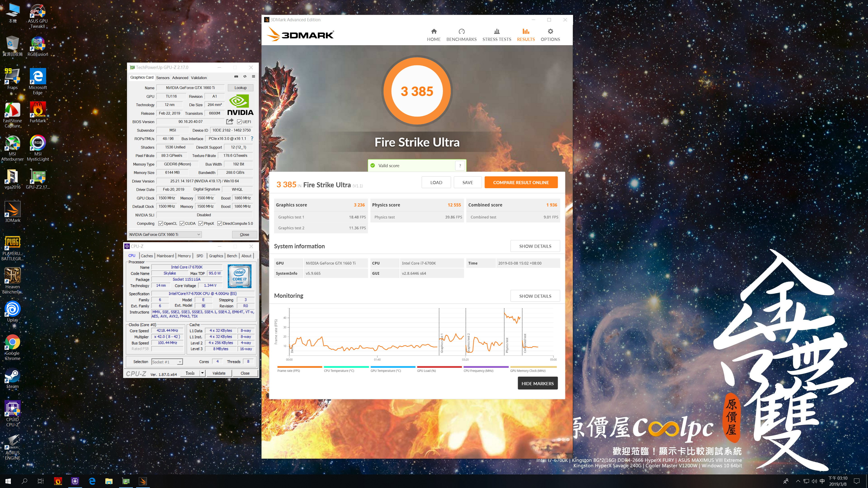
Task: Toggle PhysX checkbox in GPU-Z
Action: (x=200, y=223)
